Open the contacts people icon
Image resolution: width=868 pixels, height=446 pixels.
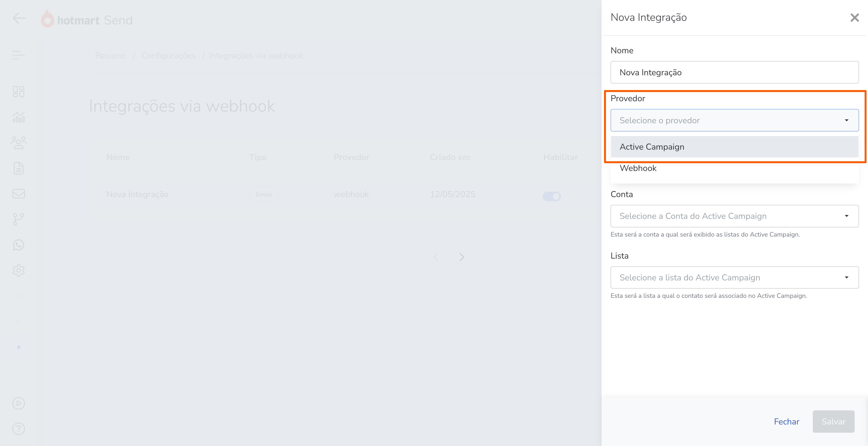pyautogui.click(x=19, y=142)
